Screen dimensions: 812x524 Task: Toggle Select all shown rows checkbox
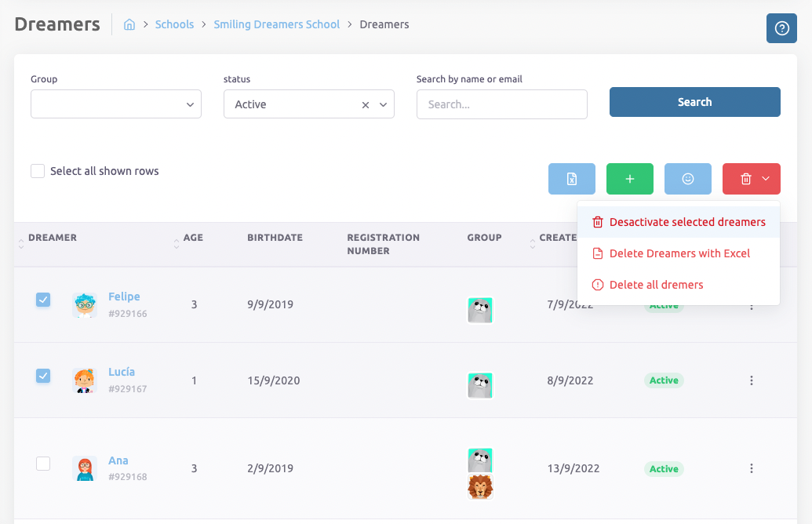pos(38,171)
